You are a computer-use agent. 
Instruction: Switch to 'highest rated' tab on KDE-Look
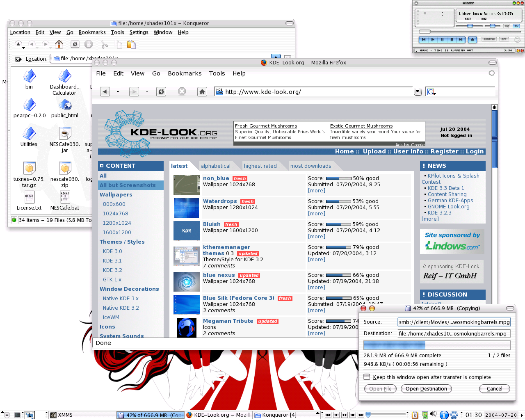point(260,166)
